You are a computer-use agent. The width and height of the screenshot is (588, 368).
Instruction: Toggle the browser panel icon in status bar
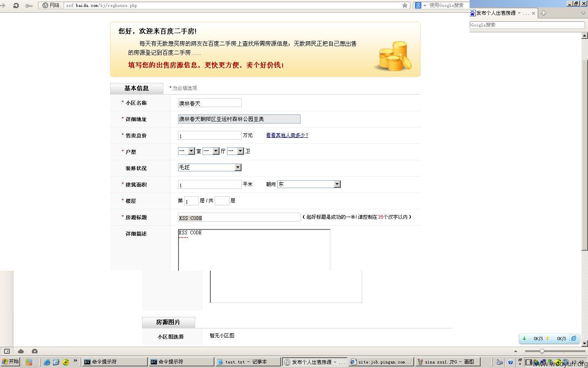pyautogui.click(x=7, y=351)
